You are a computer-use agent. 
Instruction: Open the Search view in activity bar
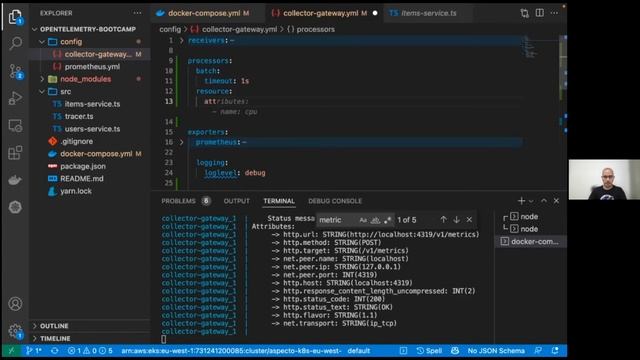tap(15, 43)
